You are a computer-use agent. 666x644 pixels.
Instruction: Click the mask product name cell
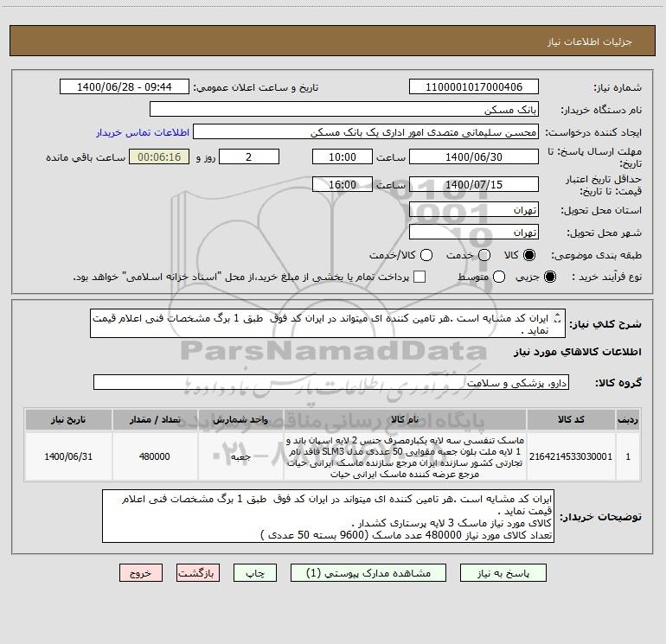(x=405, y=456)
